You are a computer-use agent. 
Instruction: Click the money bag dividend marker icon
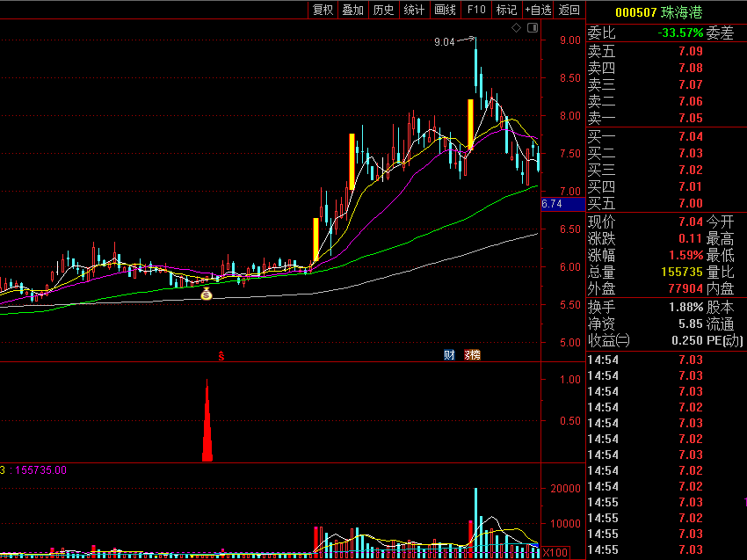click(206, 294)
